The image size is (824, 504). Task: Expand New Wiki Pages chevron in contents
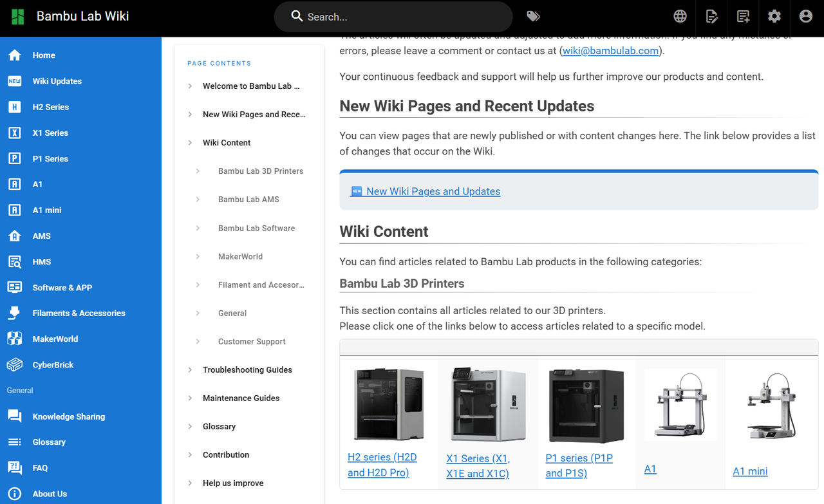190,114
